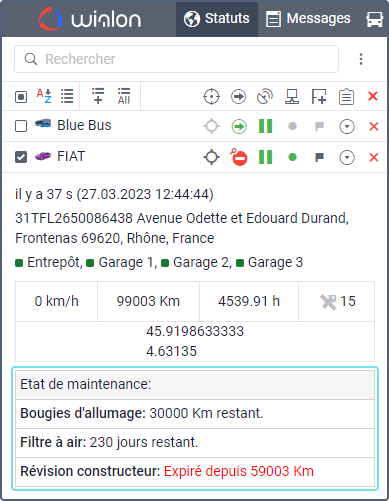Click the send command arrow header icon
This screenshot has height=501, width=389.
(x=238, y=97)
